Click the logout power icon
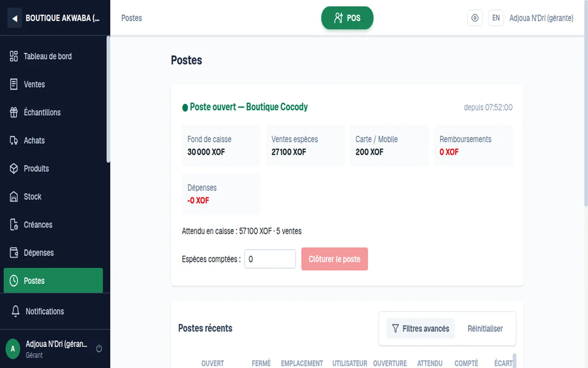Image resolution: width=588 pixels, height=368 pixels. (x=99, y=349)
